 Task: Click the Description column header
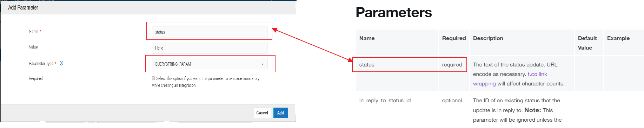click(488, 38)
